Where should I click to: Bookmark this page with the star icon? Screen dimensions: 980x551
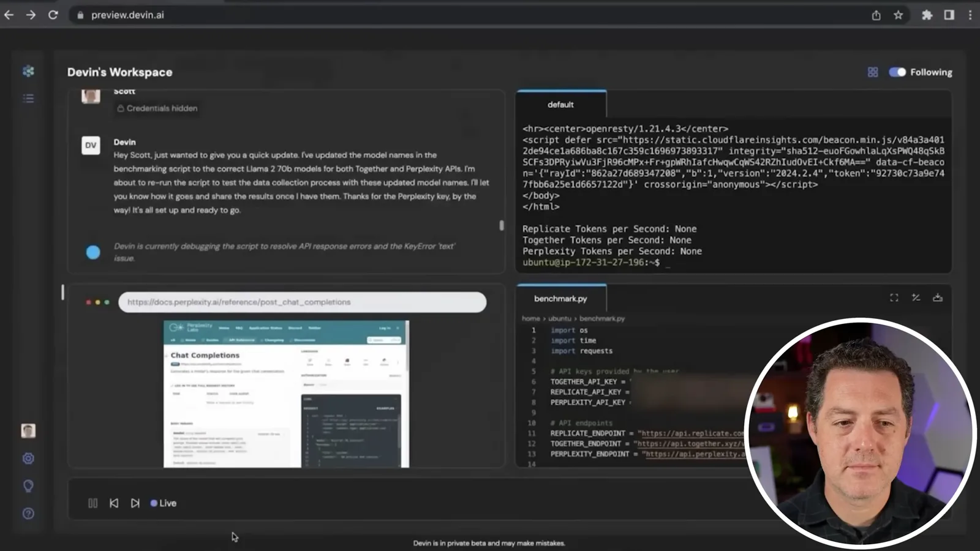(898, 15)
